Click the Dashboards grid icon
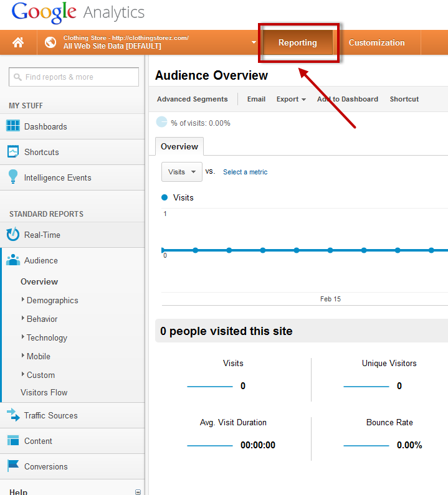Image resolution: width=448 pixels, height=495 pixels. [13, 126]
